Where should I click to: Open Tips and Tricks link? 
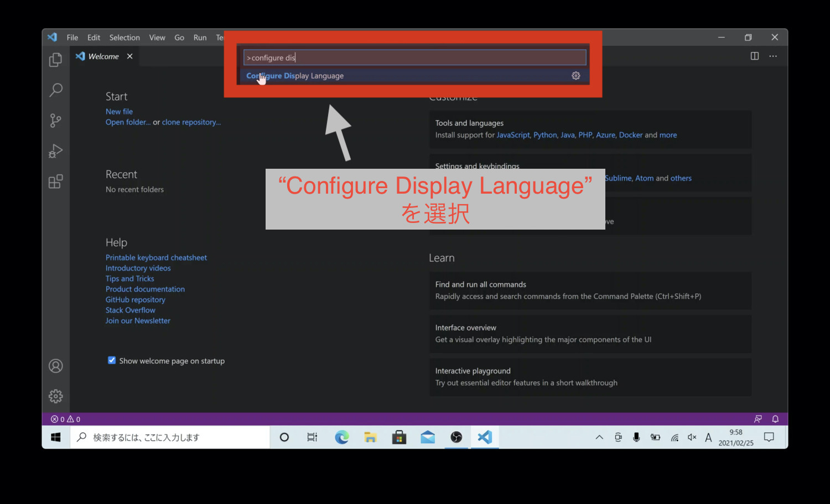pyautogui.click(x=130, y=279)
